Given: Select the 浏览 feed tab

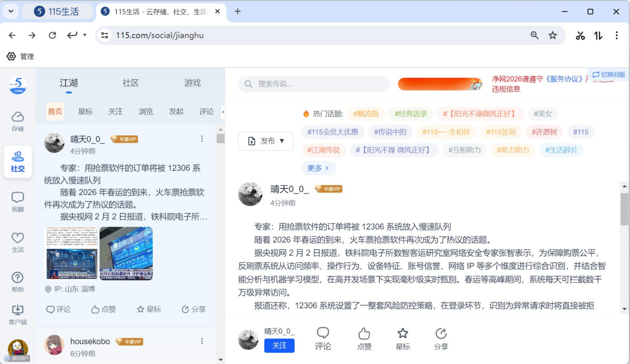Looking at the screenshot, I should pos(145,111).
